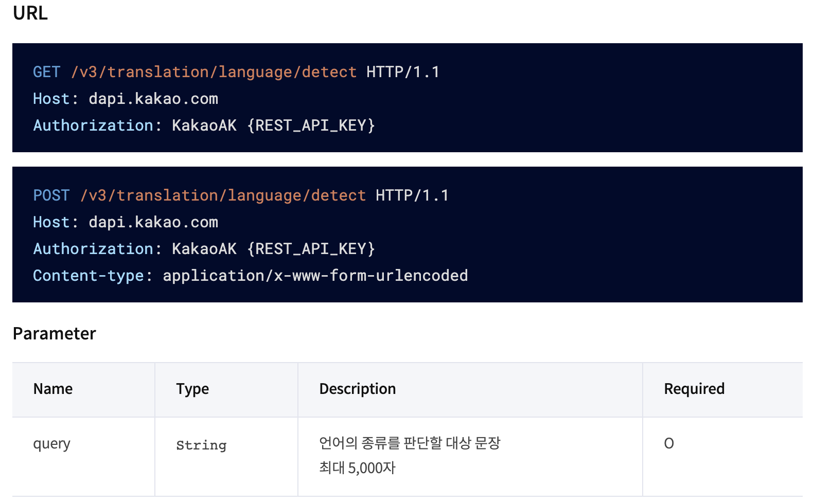Click the Name column header

53,389
